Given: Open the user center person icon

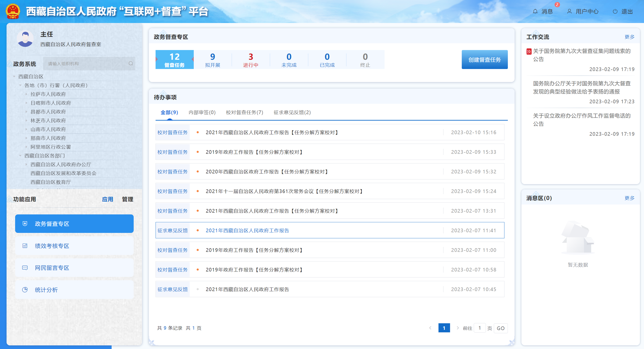Looking at the screenshot, I should pyautogui.click(x=569, y=12).
